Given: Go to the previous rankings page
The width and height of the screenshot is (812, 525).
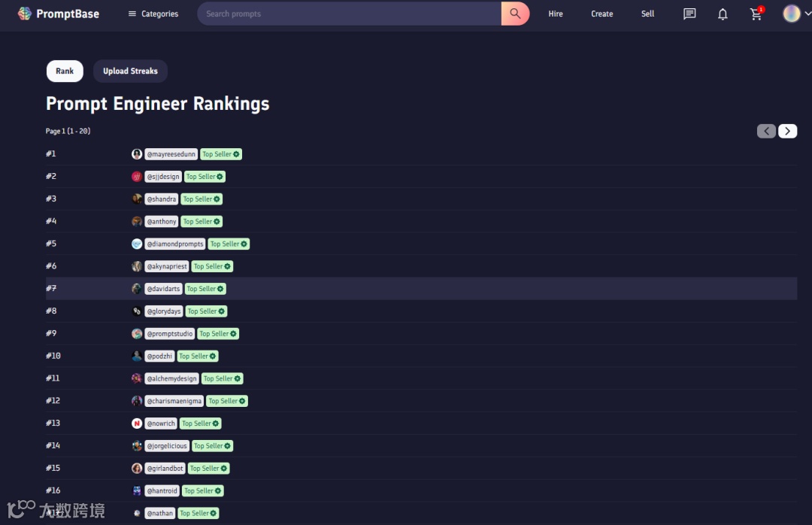Looking at the screenshot, I should pos(766,131).
